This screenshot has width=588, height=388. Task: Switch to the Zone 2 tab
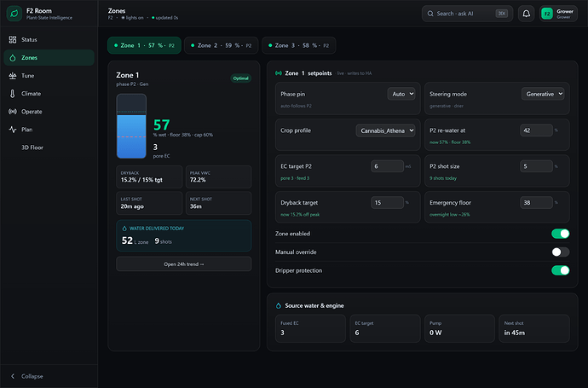pyautogui.click(x=222, y=45)
